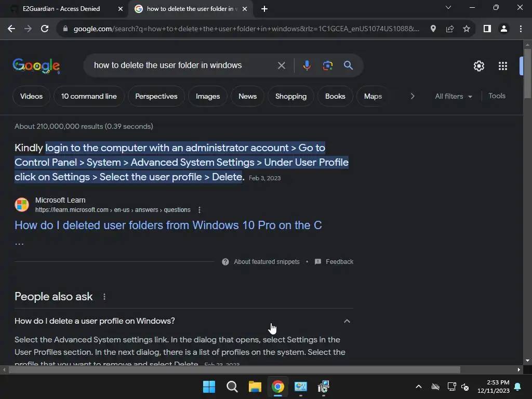This screenshot has height=399, width=532.
Task: Select the Google search results tab
Action: pos(190,9)
